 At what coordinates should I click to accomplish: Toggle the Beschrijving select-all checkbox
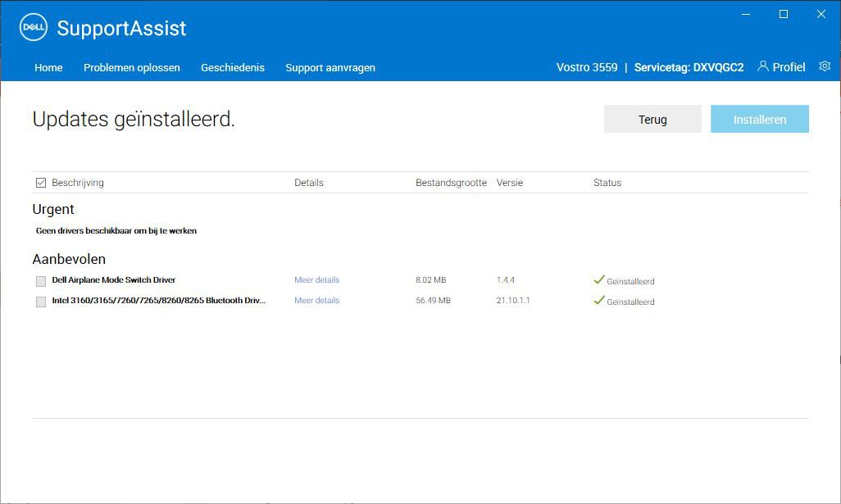41,183
